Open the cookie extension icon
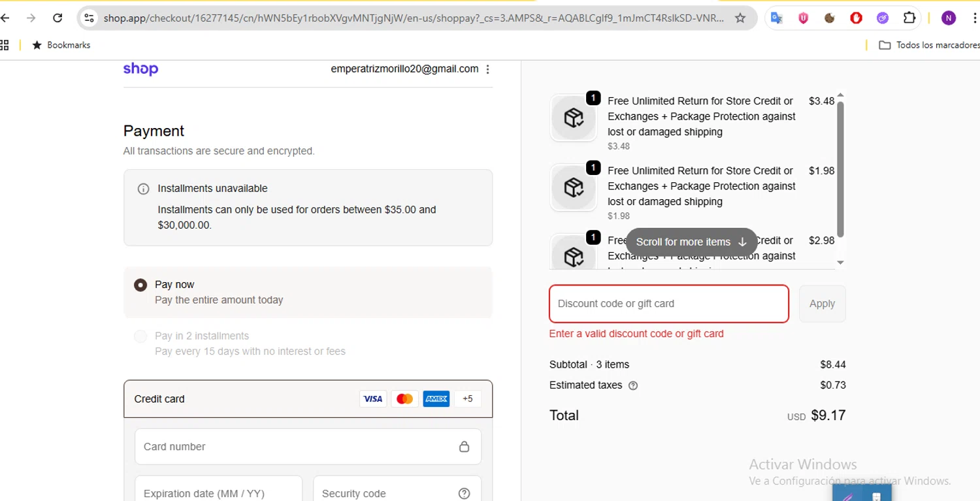This screenshot has height=501, width=980. click(830, 18)
